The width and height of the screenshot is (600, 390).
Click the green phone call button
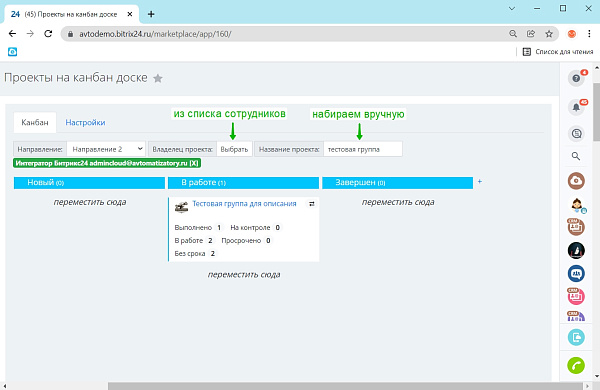coord(576,366)
